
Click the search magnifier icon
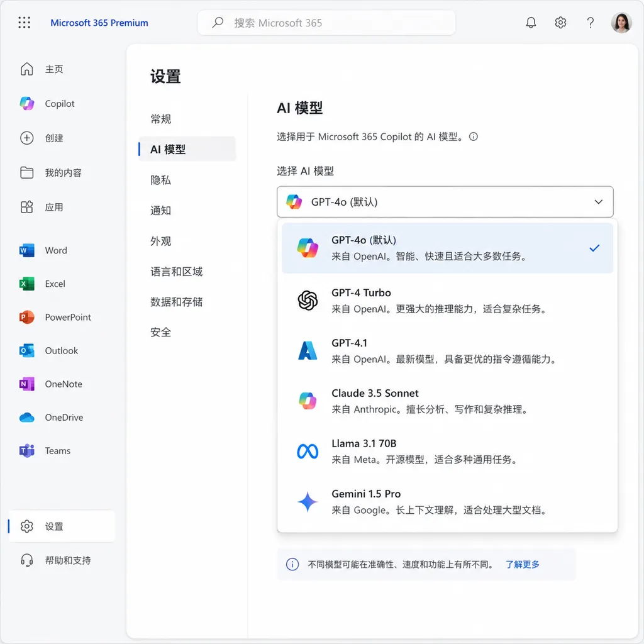[x=218, y=23]
